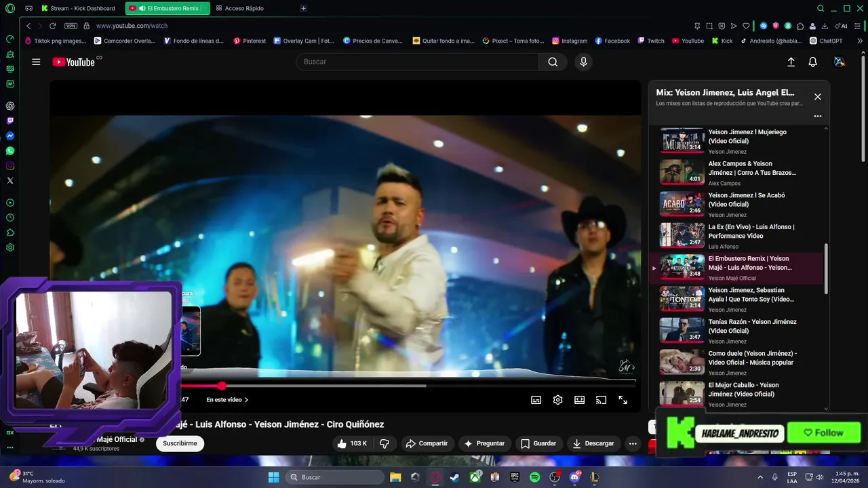
Task: Follow Hablame_Andresito on the Kick overlay
Action: [x=823, y=432]
